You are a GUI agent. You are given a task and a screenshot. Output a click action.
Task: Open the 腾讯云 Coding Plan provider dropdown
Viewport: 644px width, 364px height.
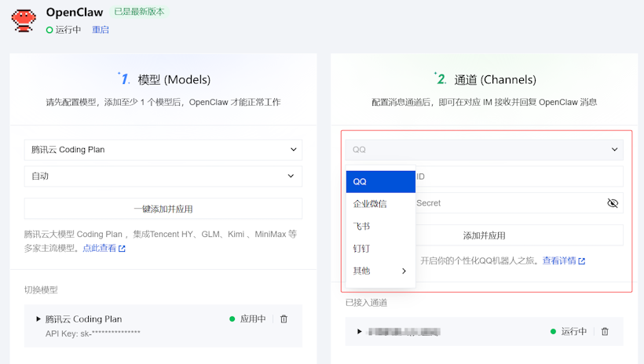pos(163,150)
